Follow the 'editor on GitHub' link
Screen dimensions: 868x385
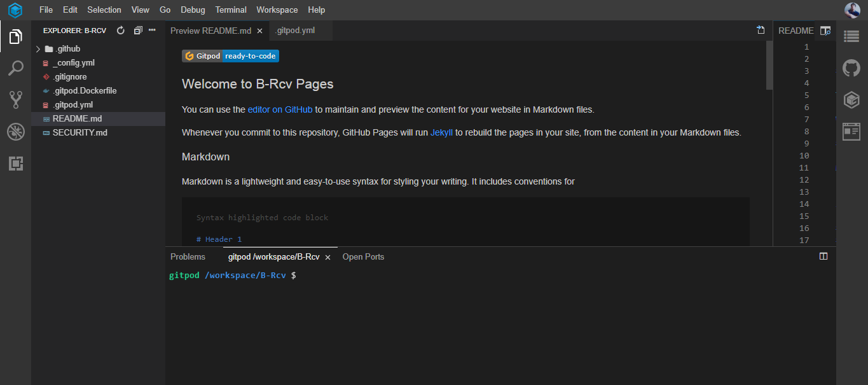pyautogui.click(x=280, y=109)
